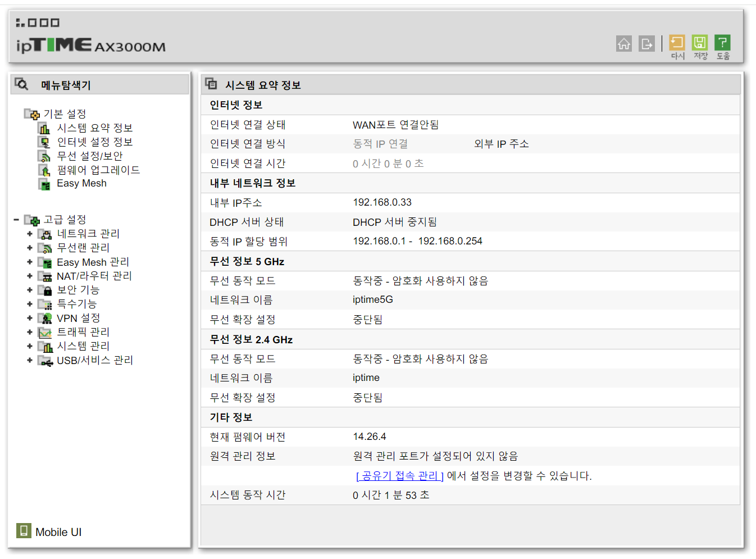Image resolution: width=756 pixels, height=559 pixels.
Task: Select Easy Mesh label under 기본 설정
Action: tap(81, 184)
